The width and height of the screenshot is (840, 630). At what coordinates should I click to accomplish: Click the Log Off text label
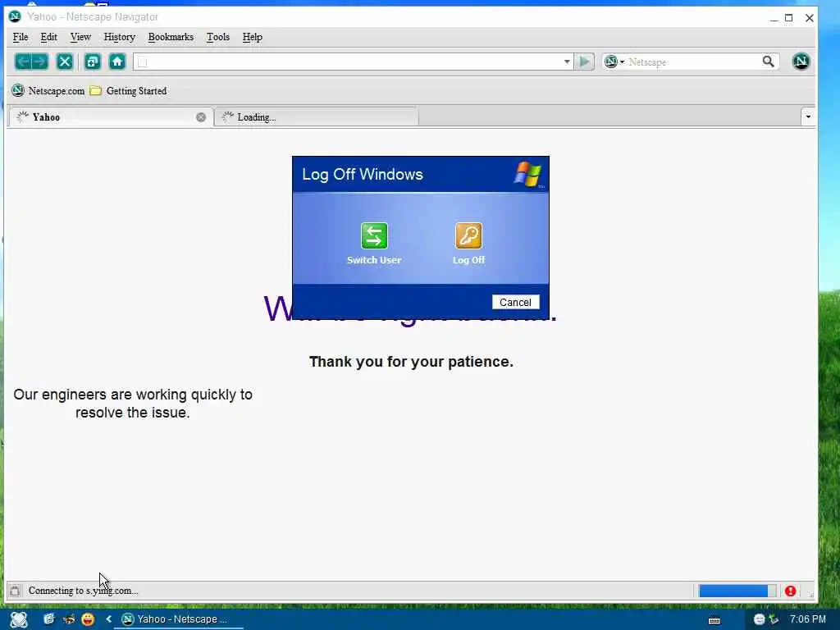point(468,260)
